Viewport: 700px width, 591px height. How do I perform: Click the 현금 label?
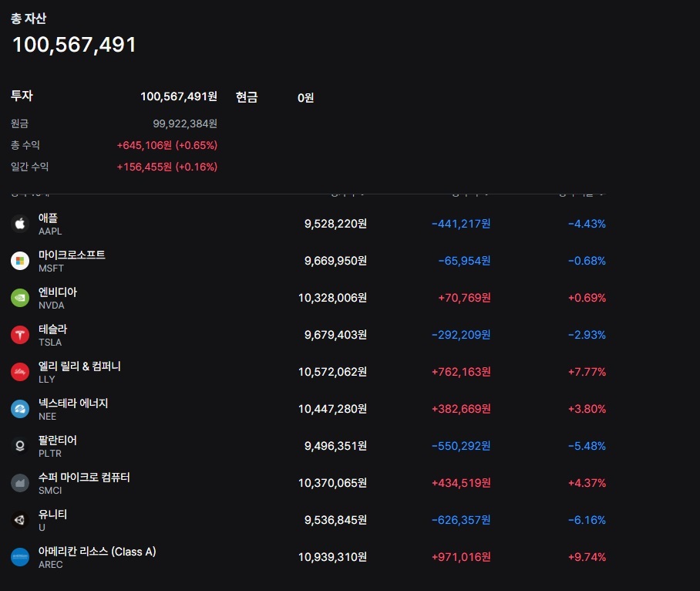coord(247,97)
